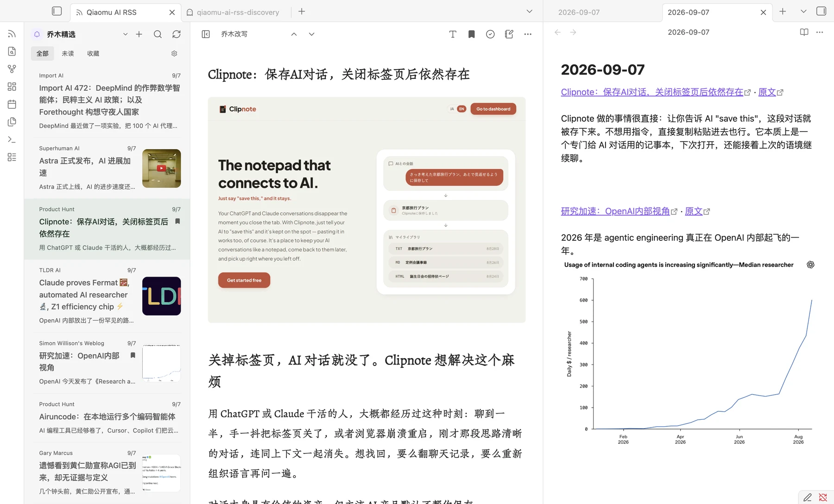The image size is (834, 504).
Task: Toggle the right sidebar panel icon
Action: coord(821,11)
